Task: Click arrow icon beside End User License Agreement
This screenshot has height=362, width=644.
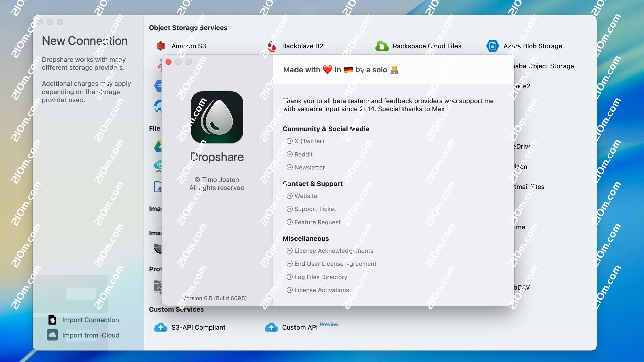Action: pyautogui.click(x=290, y=264)
